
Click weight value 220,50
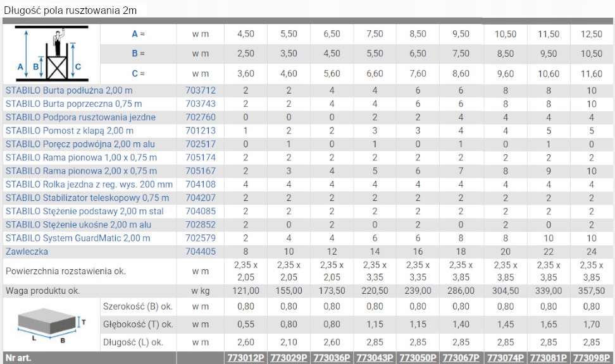(x=375, y=291)
